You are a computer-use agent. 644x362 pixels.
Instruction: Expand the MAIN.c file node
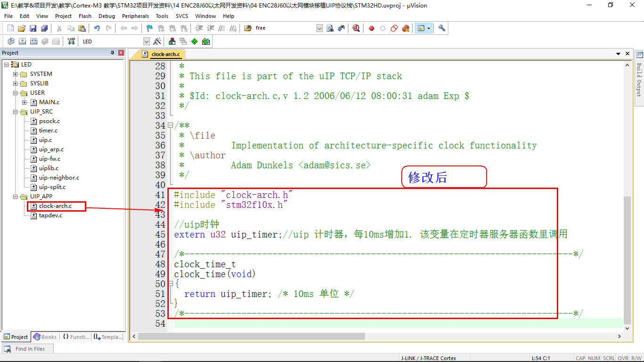25,102
